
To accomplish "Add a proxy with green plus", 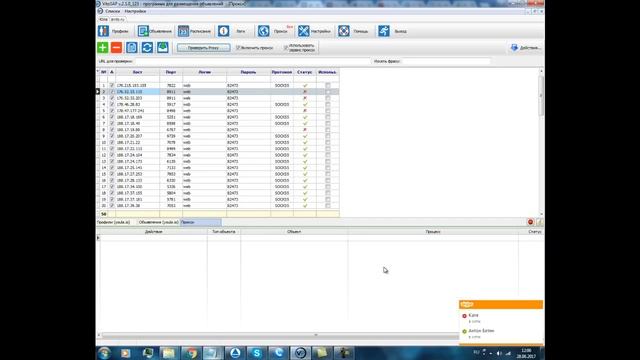I will 102,47.
